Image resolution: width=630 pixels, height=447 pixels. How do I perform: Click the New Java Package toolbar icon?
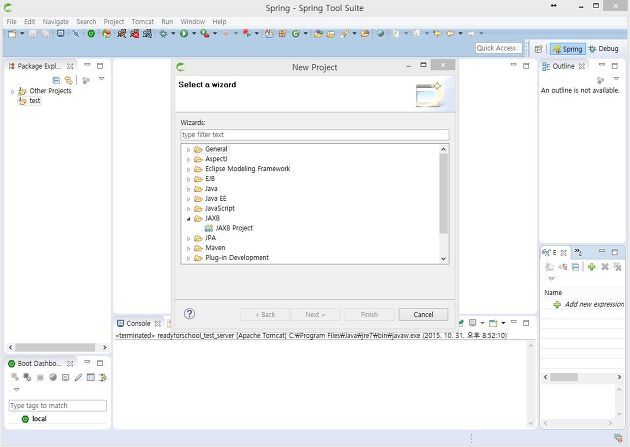282,34
